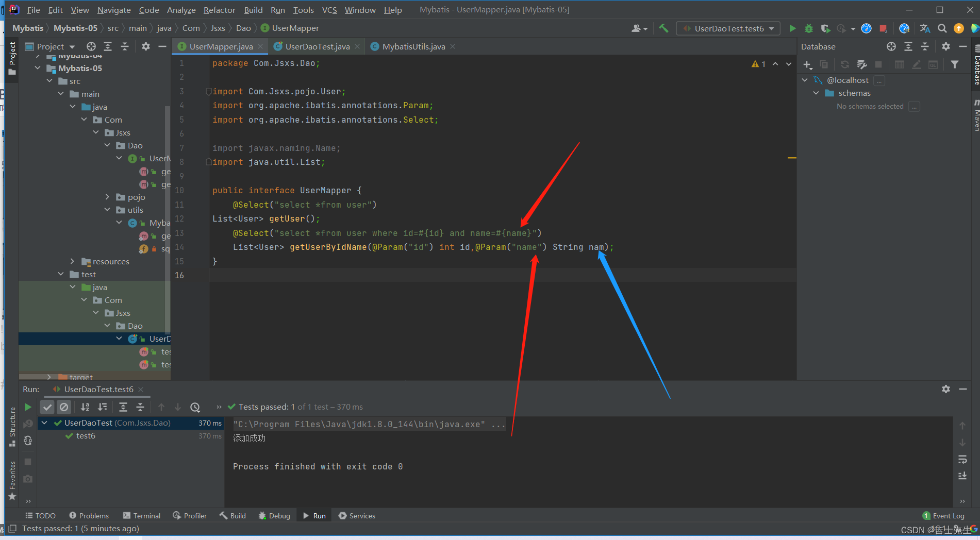The width and height of the screenshot is (980, 540).
Task: Open the Favorites side tab
Action: tap(12, 480)
